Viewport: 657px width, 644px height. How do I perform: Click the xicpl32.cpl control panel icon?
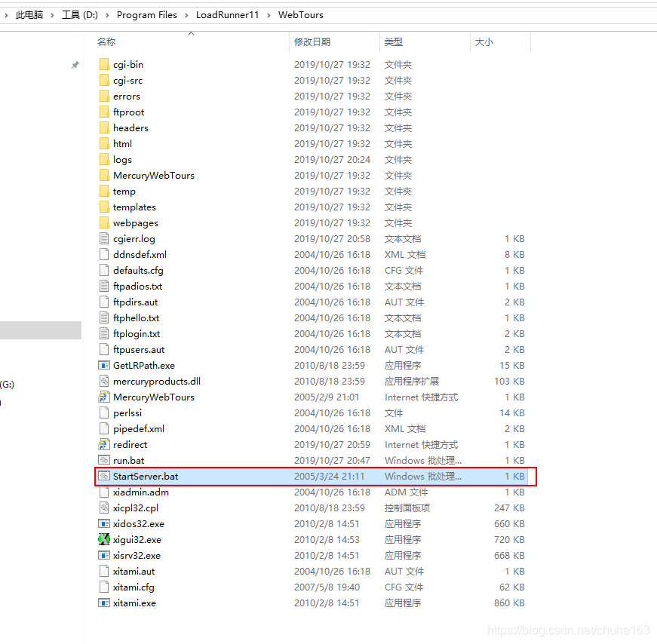104,508
